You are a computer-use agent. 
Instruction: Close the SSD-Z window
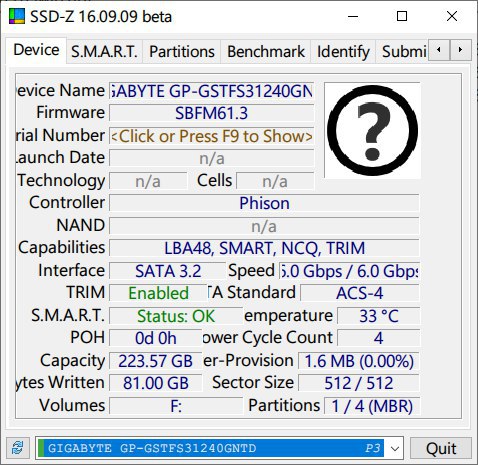tap(452, 16)
